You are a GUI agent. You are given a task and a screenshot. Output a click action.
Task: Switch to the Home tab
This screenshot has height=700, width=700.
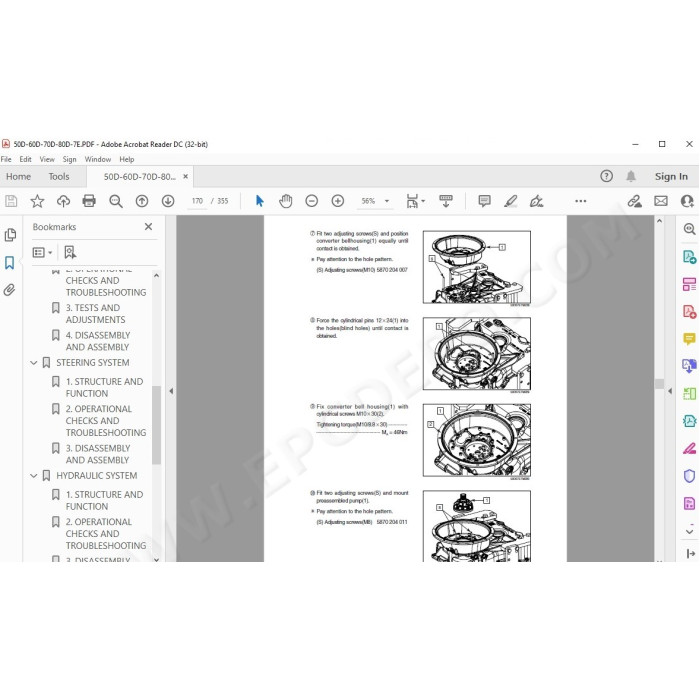pyautogui.click(x=18, y=177)
